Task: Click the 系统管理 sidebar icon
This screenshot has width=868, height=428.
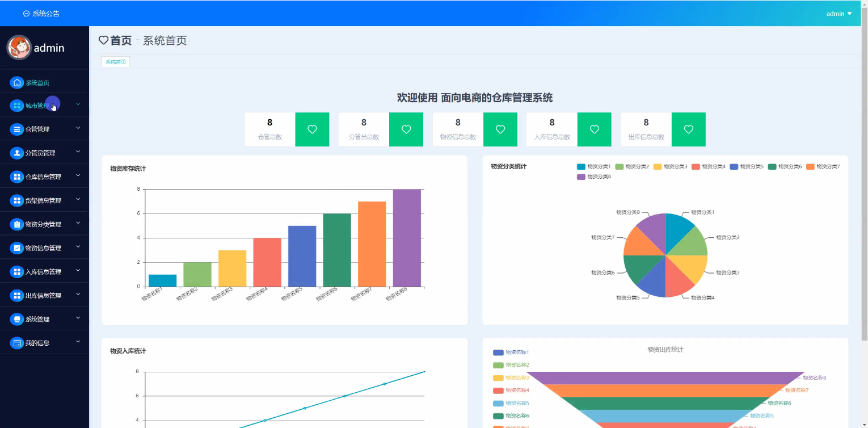Action: tap(17, 319)
